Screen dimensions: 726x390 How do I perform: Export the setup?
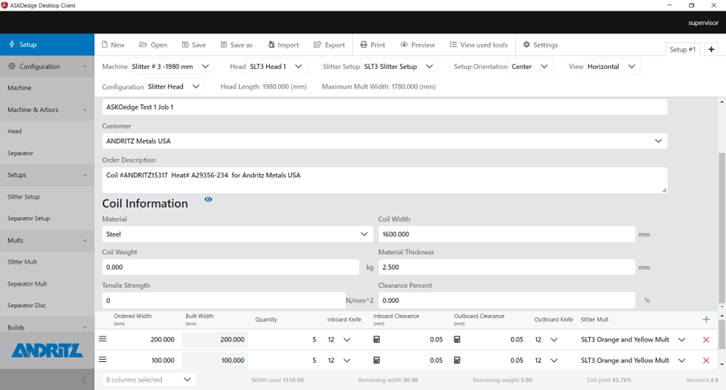pyautogui.click(x=329, y=45)
